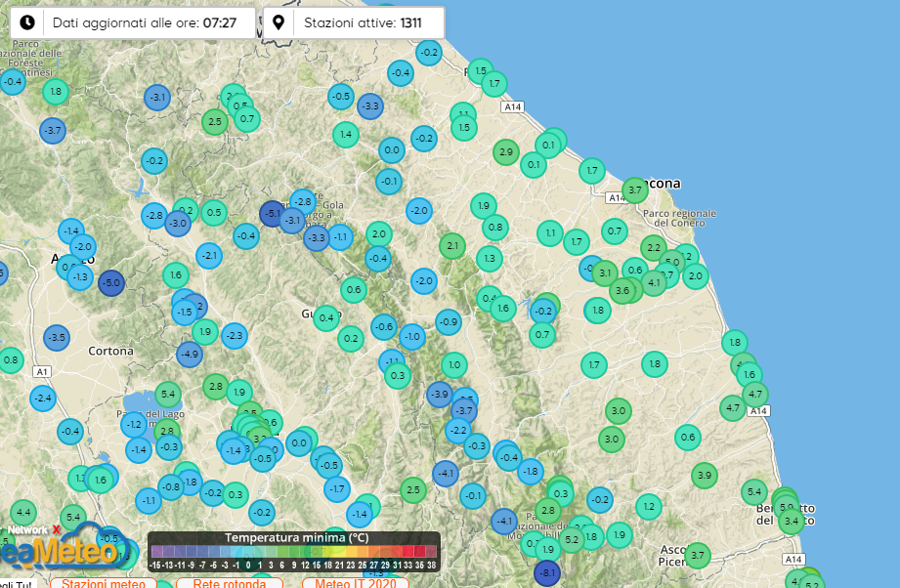Image resolution: width=900 pixels, height=588 pixels.
Task: Open the -5.1 station marker
Action: coord(274,214)
